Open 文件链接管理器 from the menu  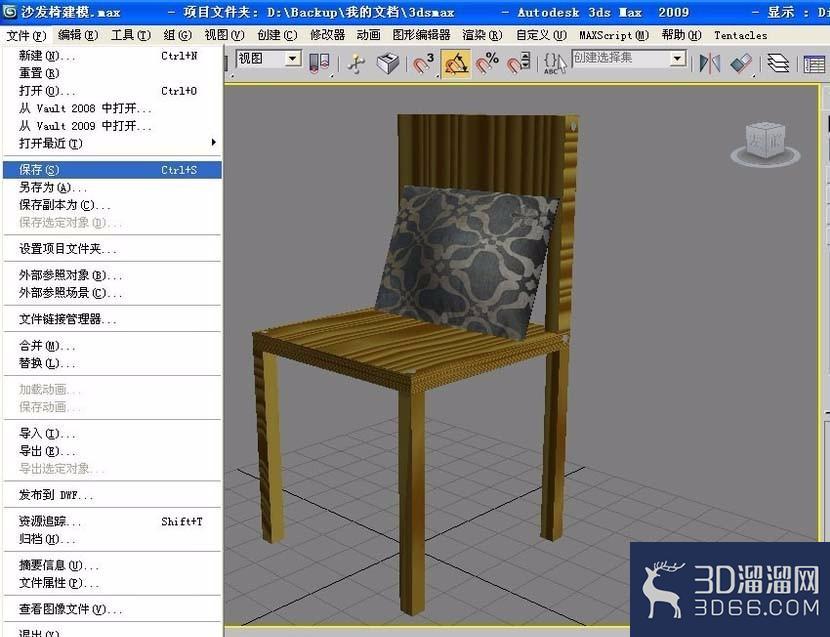tap(112, 319)
